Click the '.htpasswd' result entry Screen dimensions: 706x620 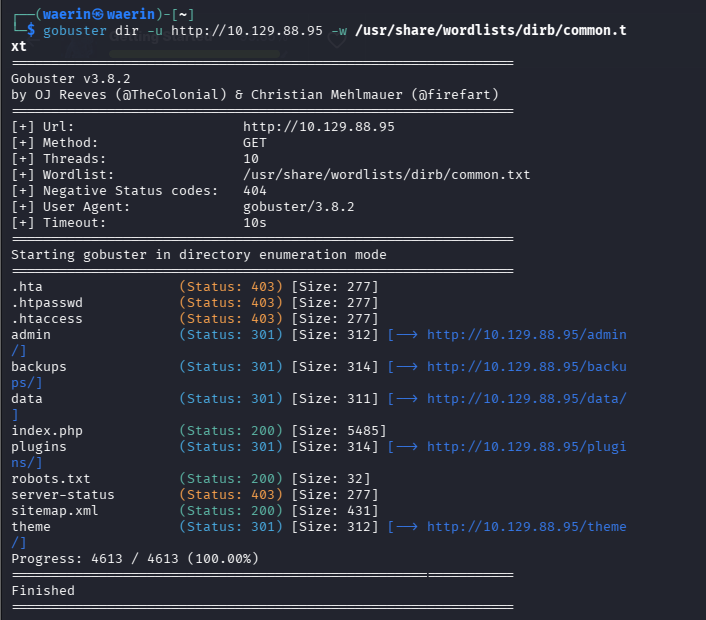coord(47,303)
